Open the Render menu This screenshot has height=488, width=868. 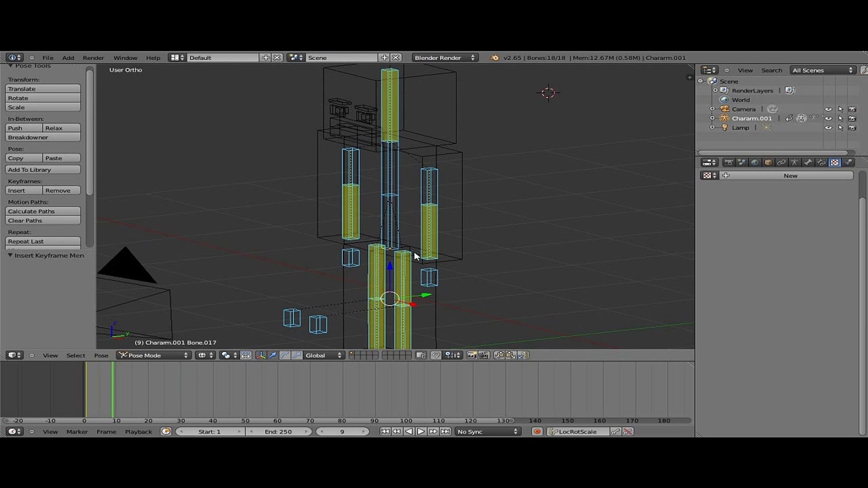coord(93,58)
